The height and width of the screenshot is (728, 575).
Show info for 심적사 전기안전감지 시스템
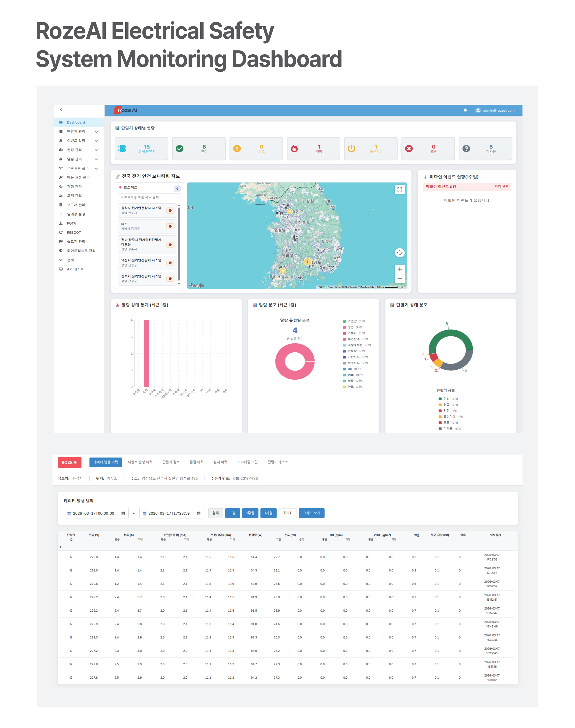tap(170, 278)
